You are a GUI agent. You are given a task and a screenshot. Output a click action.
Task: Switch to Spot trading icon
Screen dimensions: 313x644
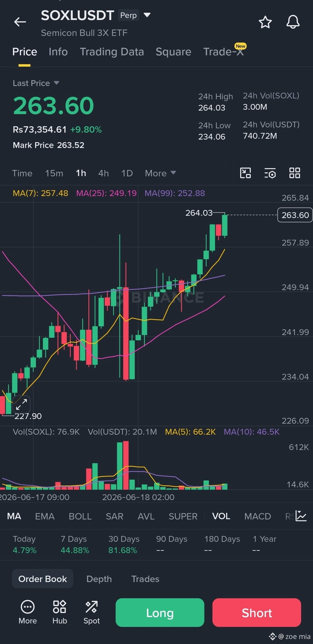coord(92,612)
